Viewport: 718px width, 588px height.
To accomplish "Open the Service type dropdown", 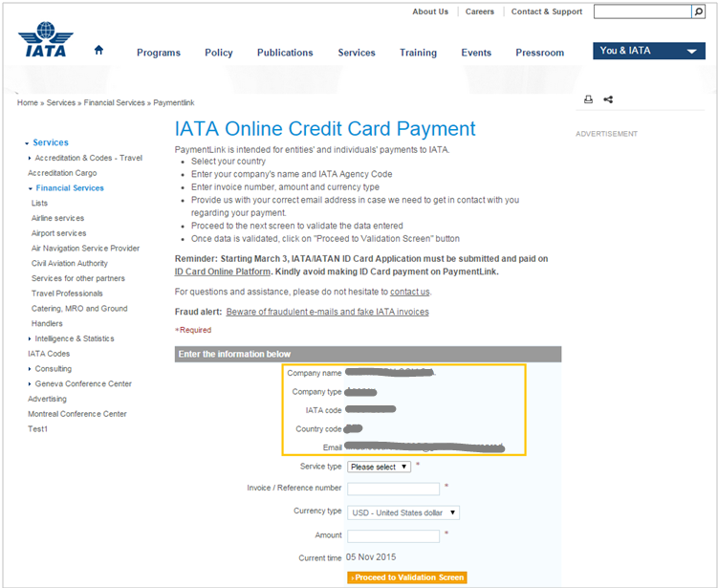I will (379, 467).
